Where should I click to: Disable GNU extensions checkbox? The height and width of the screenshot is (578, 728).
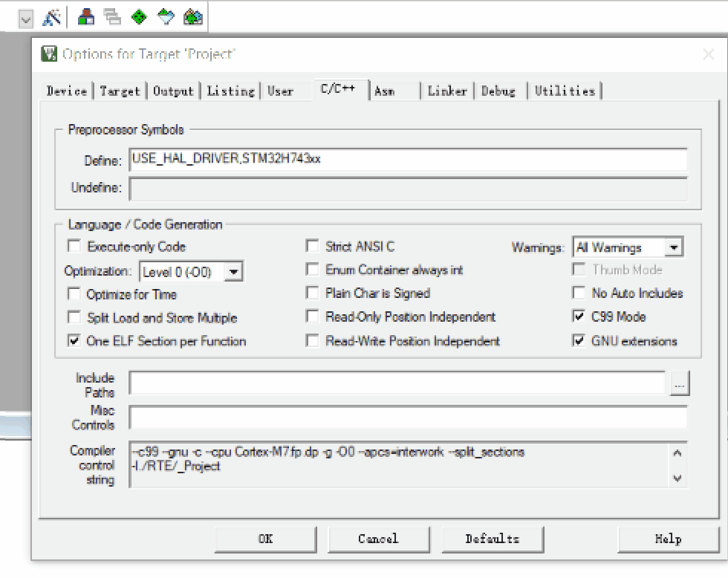point(579,341)
